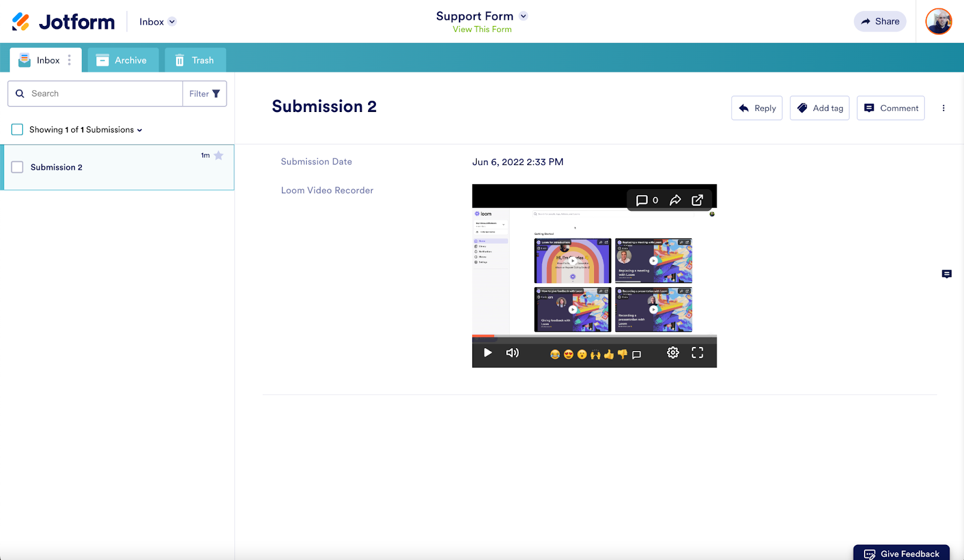Open the Comment panel button
Screen dimensions: 964x560
(x=890, y=108)
